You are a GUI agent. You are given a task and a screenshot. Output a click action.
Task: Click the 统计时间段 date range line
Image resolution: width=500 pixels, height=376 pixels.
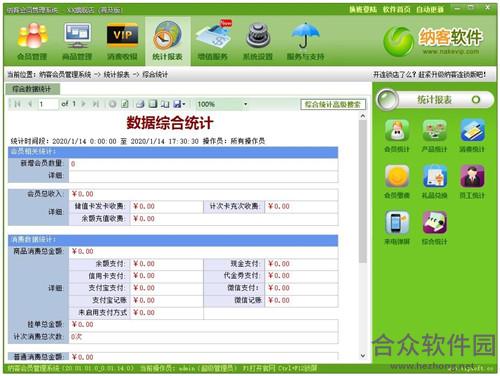pos(138,141)
